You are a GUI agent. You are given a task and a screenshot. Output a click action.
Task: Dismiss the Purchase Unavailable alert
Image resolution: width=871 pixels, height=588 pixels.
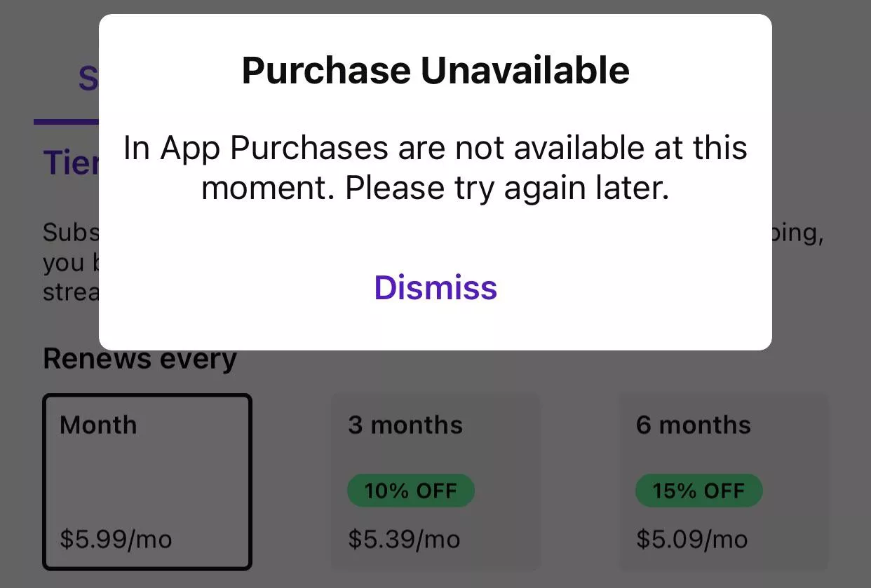pos(435,287)
